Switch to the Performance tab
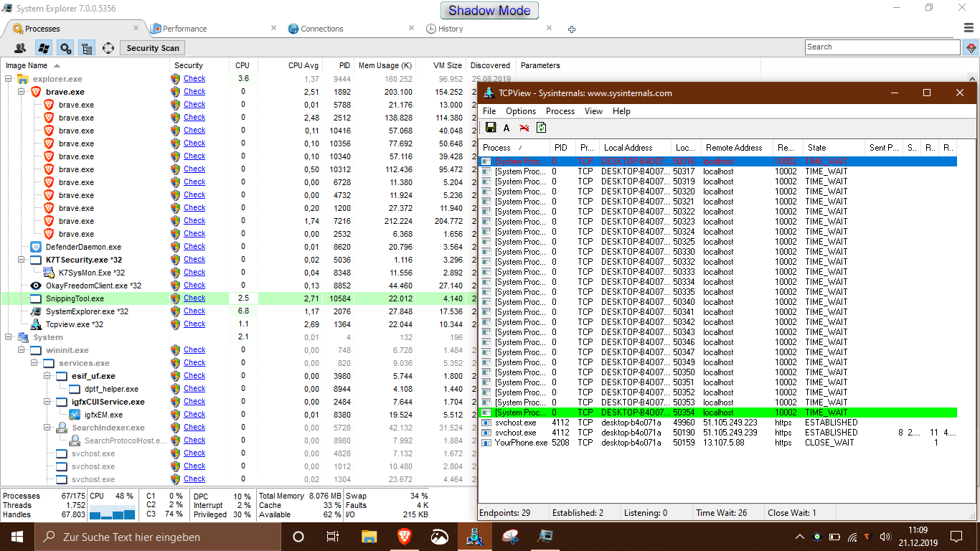 tap(184, 29)
